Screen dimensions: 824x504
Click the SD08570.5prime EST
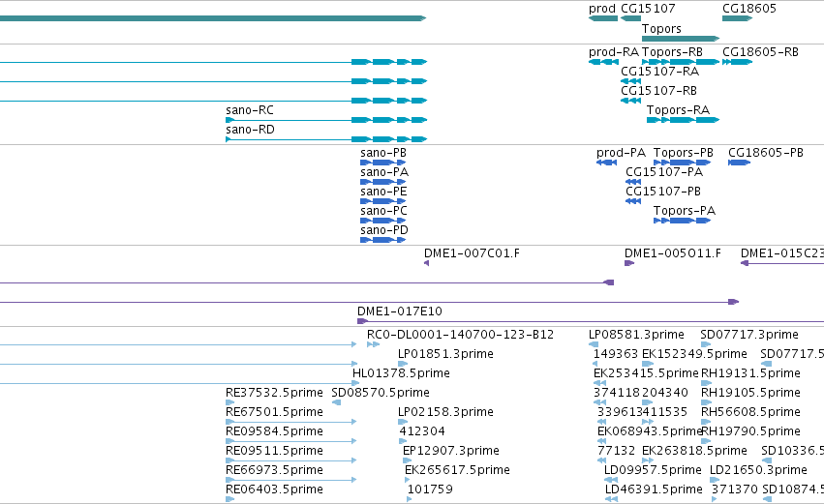point(337,402)
